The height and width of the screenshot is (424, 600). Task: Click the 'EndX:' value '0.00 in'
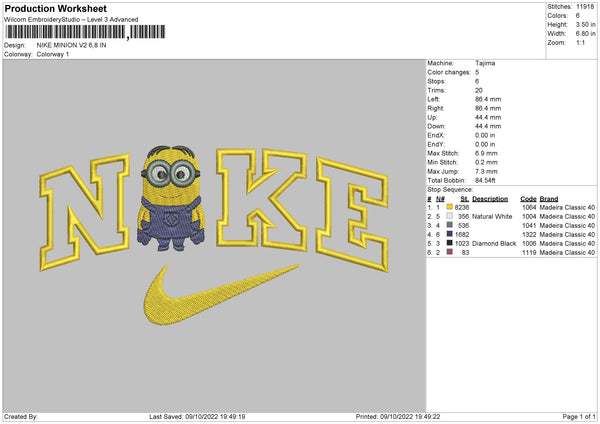tap(485, 135)
